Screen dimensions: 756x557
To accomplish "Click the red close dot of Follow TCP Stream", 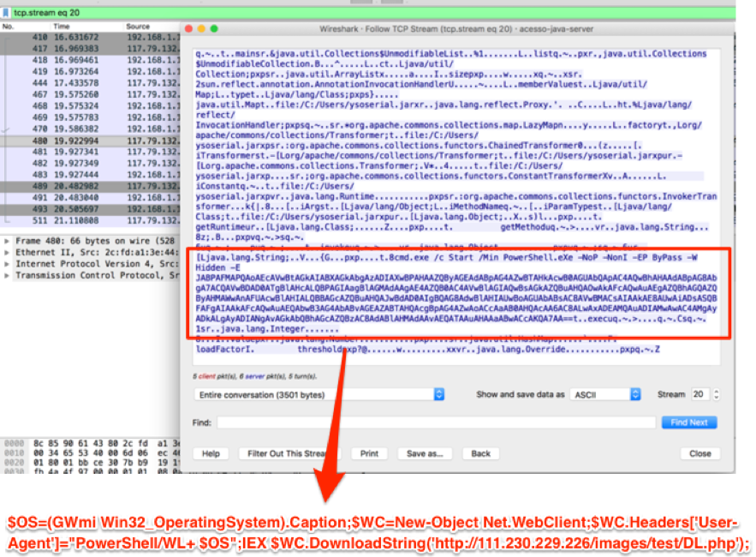I will 189,29.
